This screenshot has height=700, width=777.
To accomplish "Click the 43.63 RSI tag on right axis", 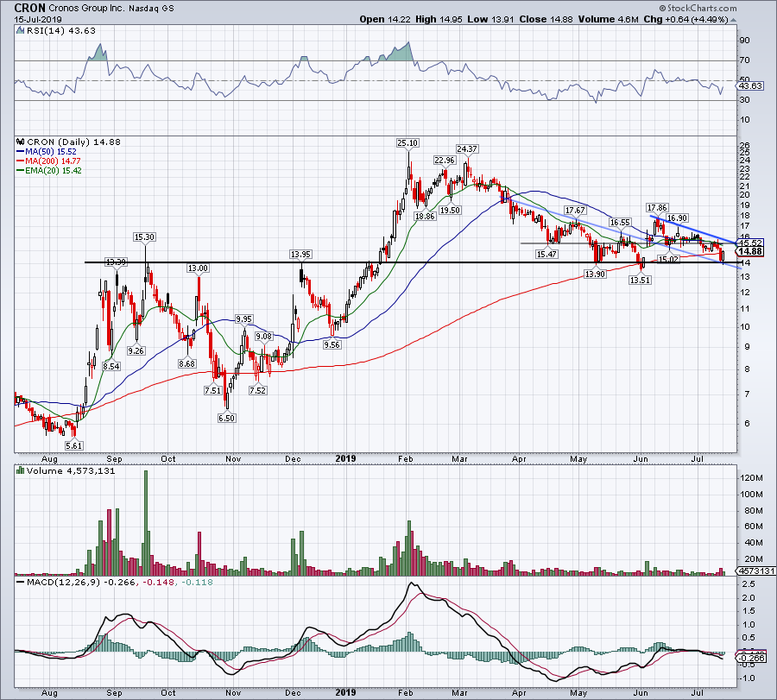I will [x=750, y=85].
